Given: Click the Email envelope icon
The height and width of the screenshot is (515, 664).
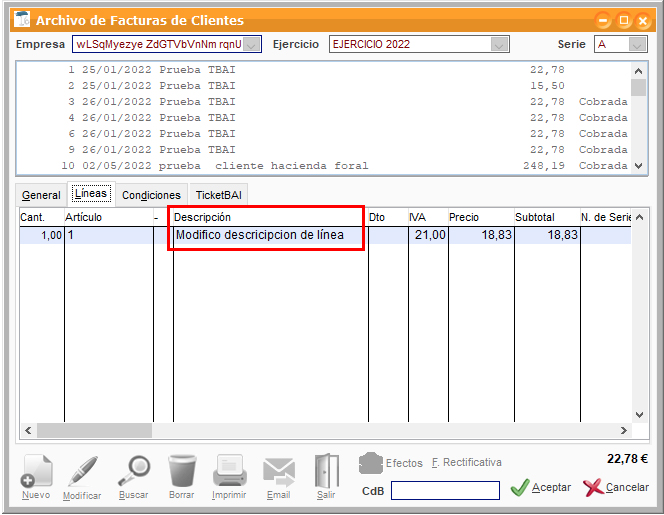Looking at the screenshot, I should tap(279, 472).
